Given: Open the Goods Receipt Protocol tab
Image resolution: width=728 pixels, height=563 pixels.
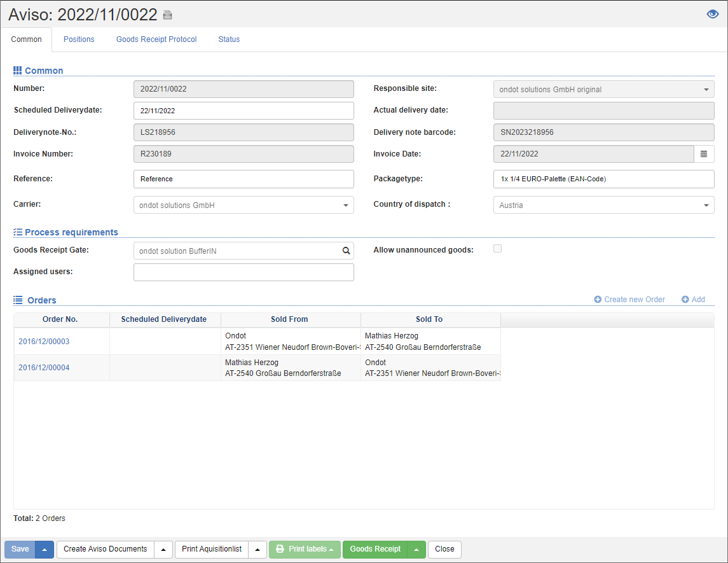Looking at the screenshot, I should (x=156, y=39).
